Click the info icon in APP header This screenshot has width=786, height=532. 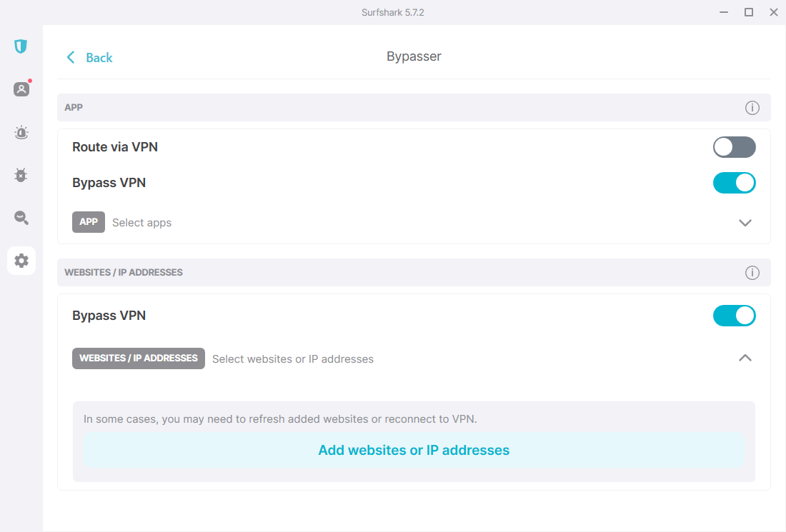(x=752, y=108)
